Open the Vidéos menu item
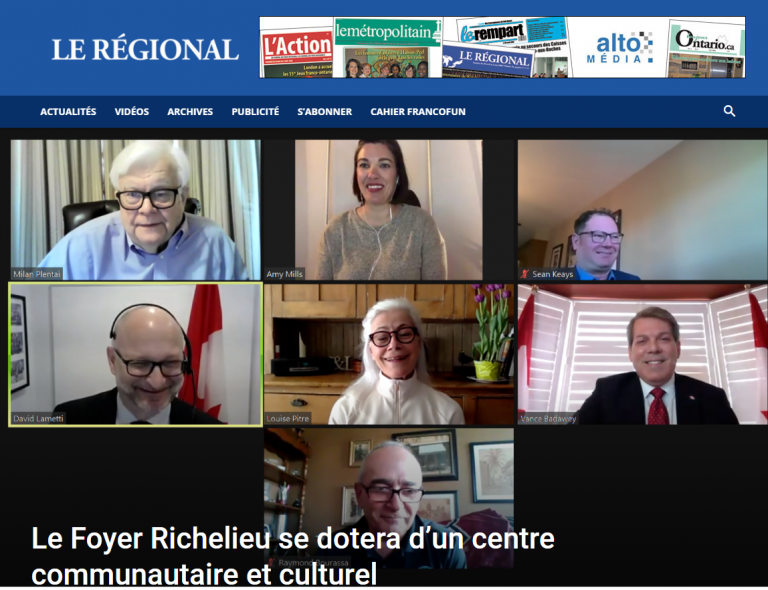 [x=132, y=112]
